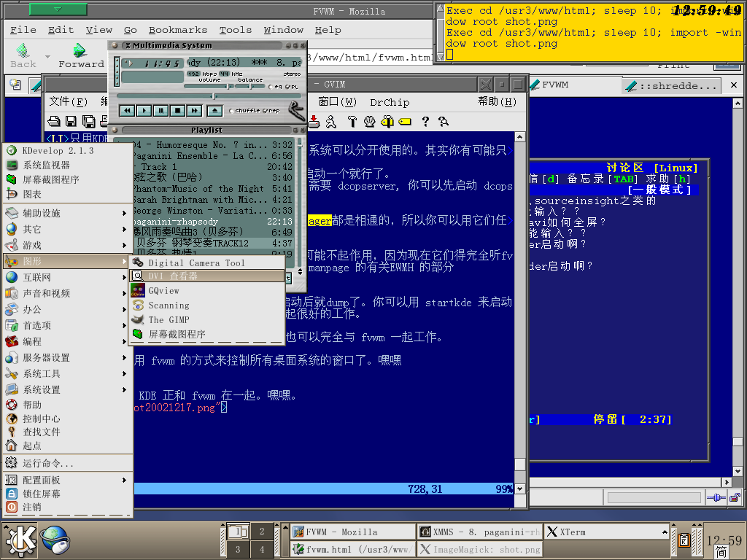747x560 pixels.
Task: Switch to virtual desktop 4 in the pager
Action: (262, 549)
